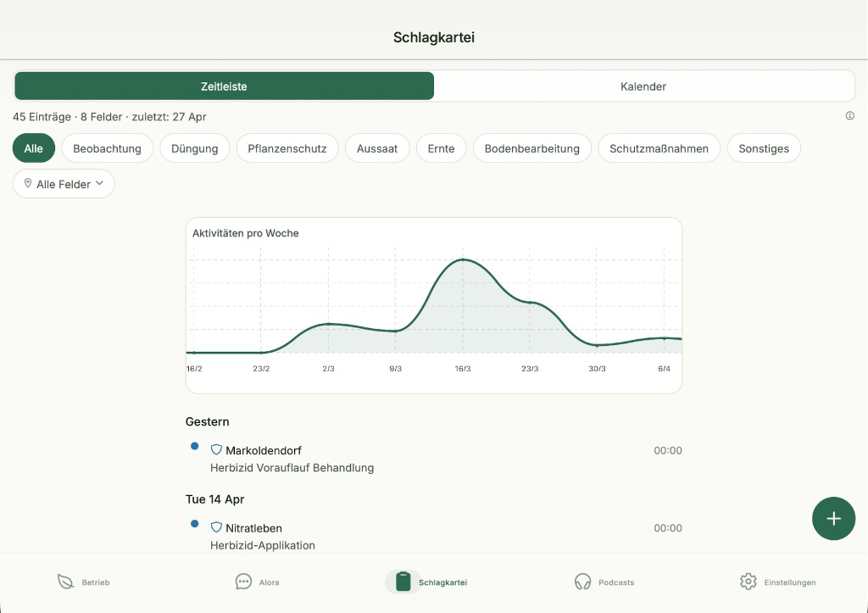Click the info icon beside entry summary
Screen dimensions: 868x613
pos(849,116)
